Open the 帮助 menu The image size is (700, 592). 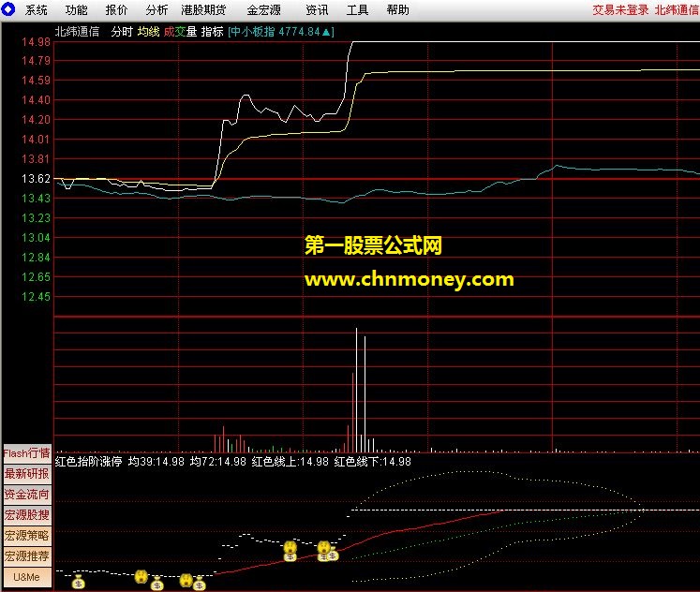(397, 9)
